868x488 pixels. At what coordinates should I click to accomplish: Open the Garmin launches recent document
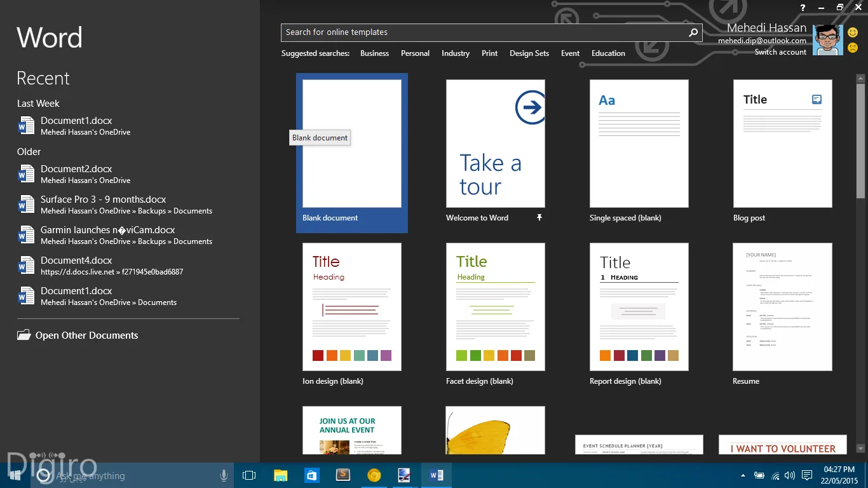point(128,235)
